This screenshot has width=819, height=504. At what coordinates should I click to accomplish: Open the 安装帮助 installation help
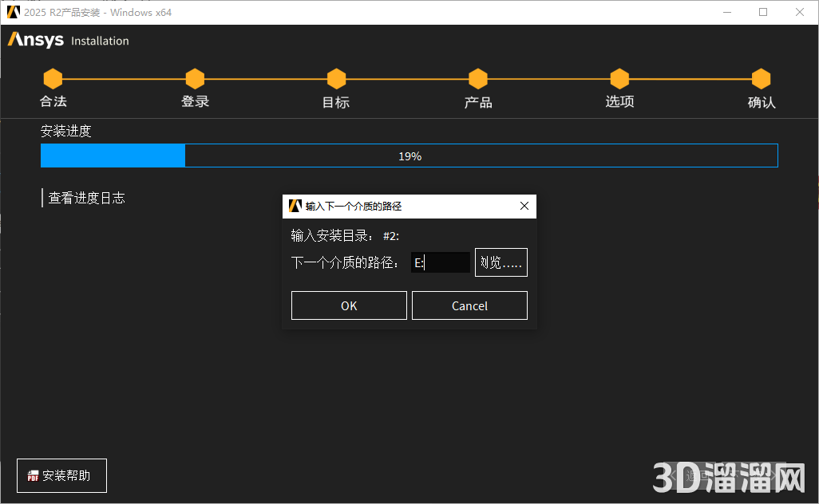61,474
